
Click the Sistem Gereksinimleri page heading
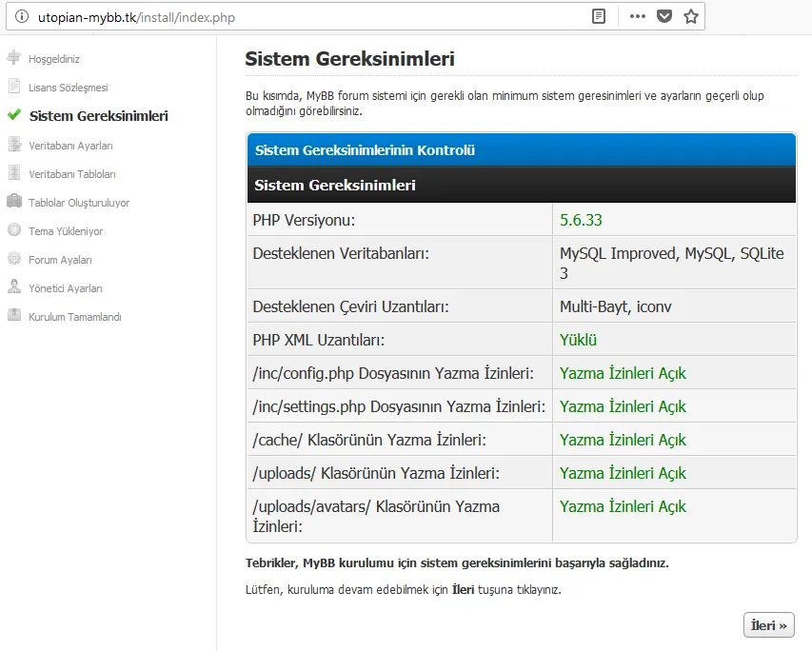[349, 59]
